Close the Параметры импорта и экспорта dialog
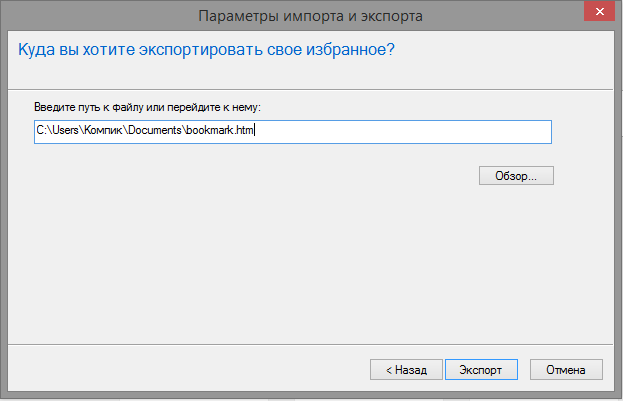623x401 pixels. [x=599, y=12]
